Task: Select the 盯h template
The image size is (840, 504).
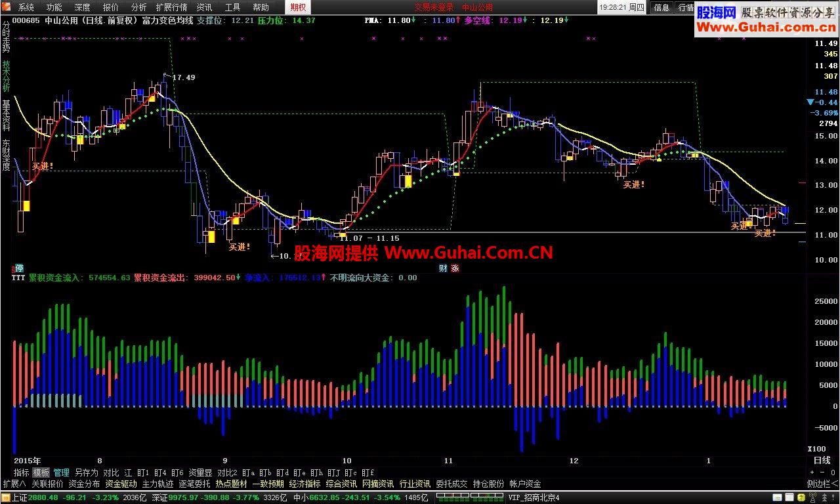Action: point(317,472)
